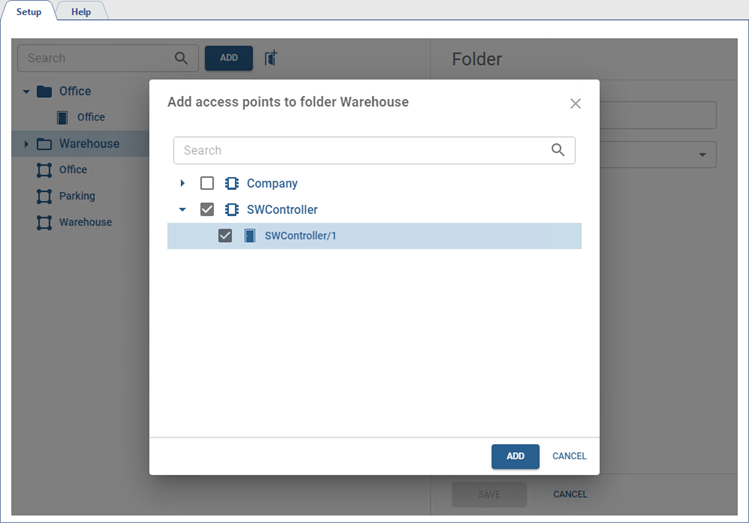
Task: Close the Add access points dialog
Action: click(575, 103)
